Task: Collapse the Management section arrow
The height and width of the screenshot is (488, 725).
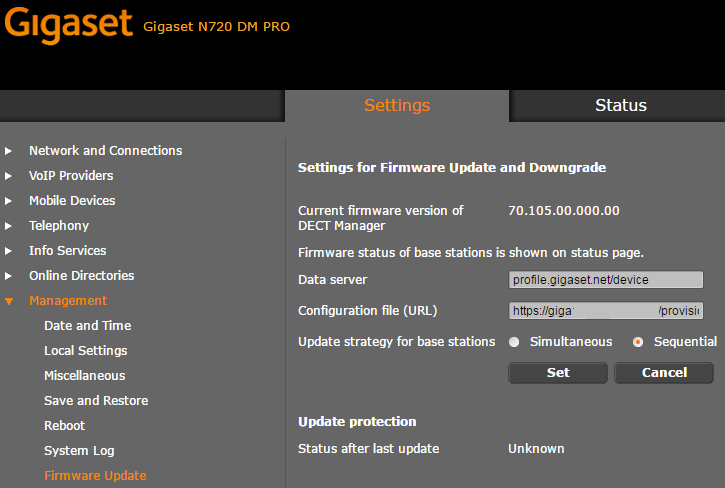Action: (9, 301)
